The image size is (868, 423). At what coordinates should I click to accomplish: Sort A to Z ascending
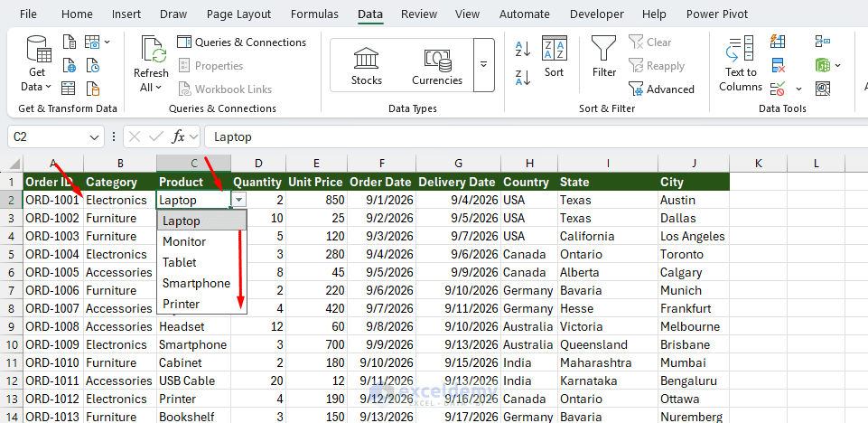(x=523, y=48)
